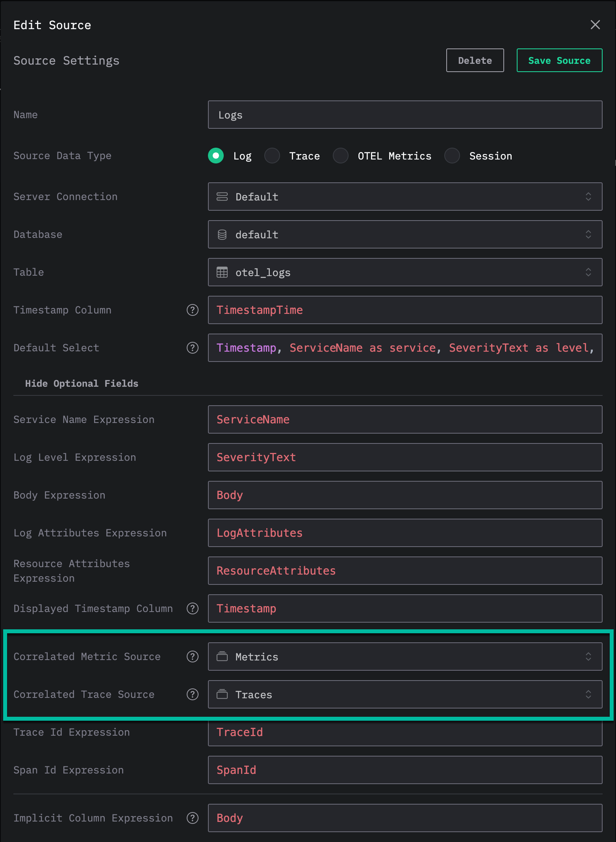Screen dimensions: 616x842
Task: Open the Correlated Metric Source selector
Action: coord(404,657)
